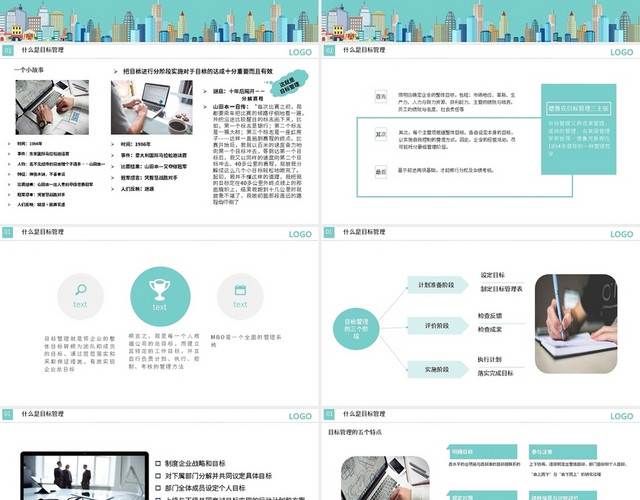Click the text 落实完成目标

pyautogui.click(x=496, y=373)
